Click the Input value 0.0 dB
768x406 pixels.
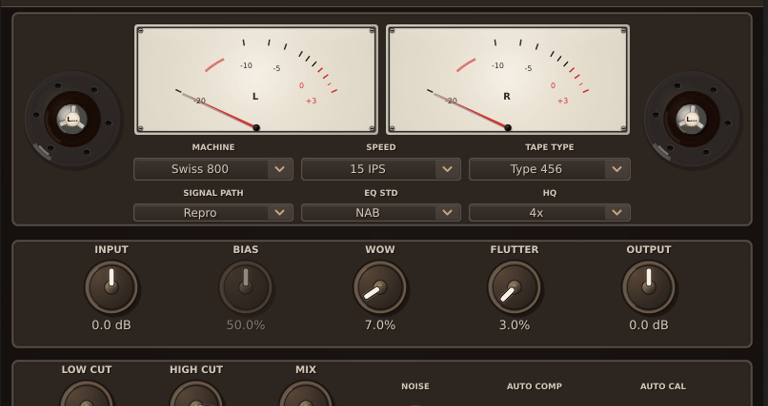[x=111, y=325]
